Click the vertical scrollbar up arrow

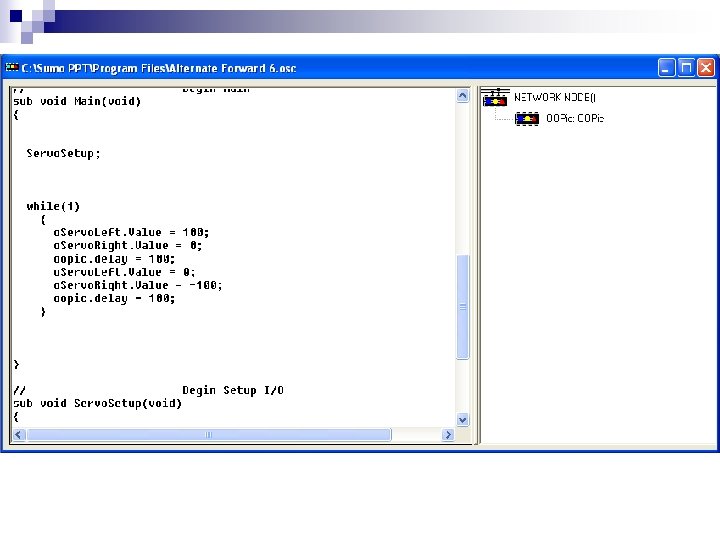462,96
